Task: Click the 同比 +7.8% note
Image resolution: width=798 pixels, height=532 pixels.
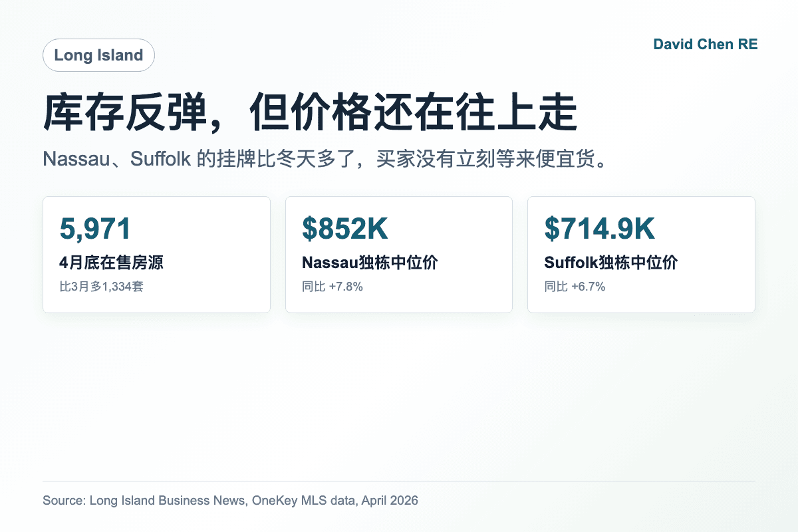Action: [x=332, y=287]
